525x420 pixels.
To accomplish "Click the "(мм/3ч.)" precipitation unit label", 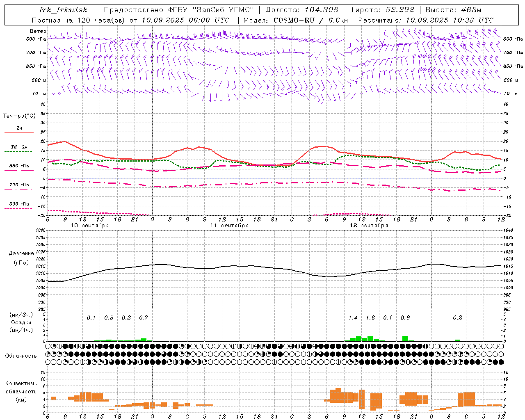I will [x=21, y=315].
